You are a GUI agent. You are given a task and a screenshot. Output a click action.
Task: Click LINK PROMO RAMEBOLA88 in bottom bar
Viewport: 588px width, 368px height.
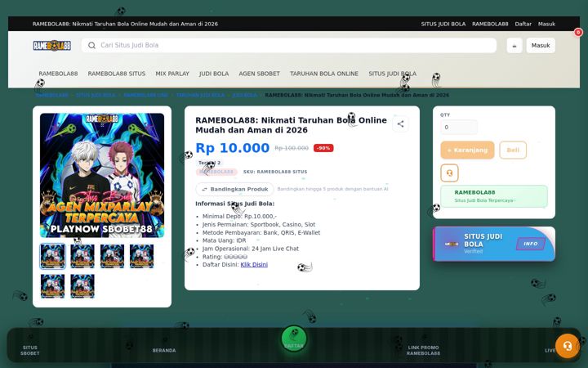point(423,350)
